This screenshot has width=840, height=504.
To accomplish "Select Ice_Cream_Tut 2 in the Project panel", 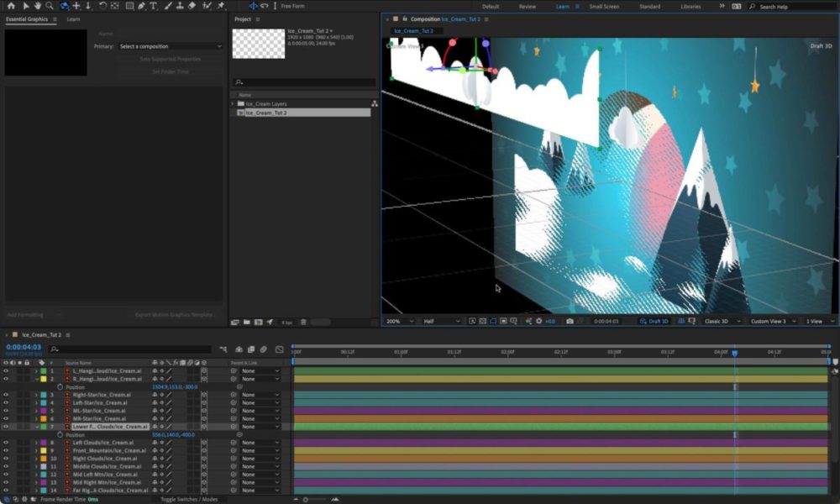I will tap(265, 111).
